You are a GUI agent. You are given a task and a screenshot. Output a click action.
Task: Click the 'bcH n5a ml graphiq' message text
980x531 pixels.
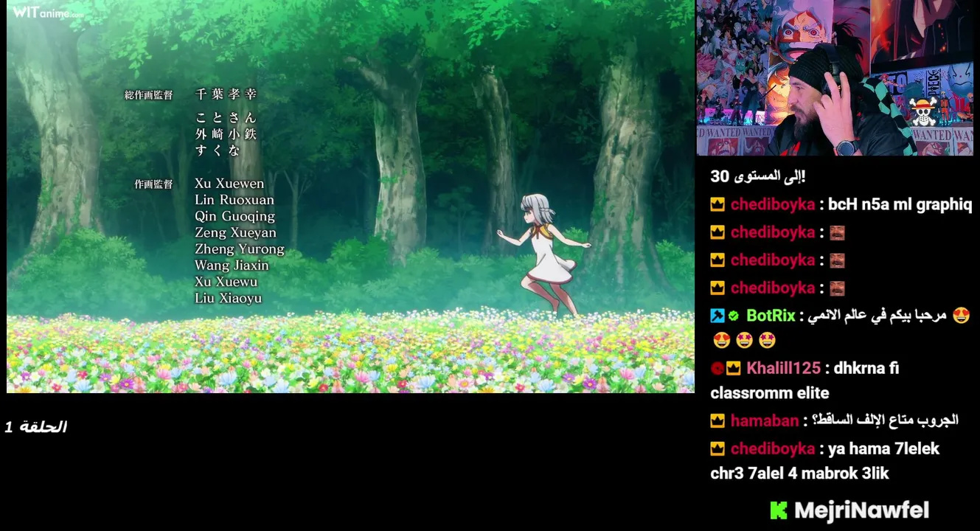900,204
